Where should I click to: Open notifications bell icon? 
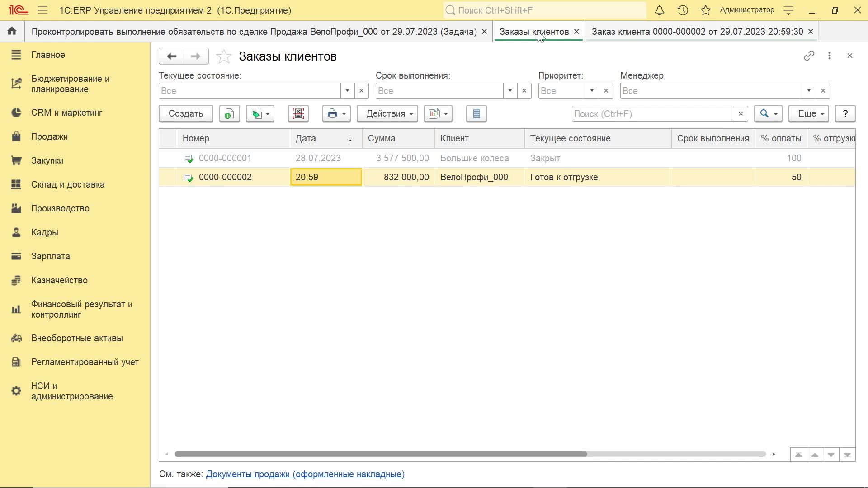pos(660,10)
